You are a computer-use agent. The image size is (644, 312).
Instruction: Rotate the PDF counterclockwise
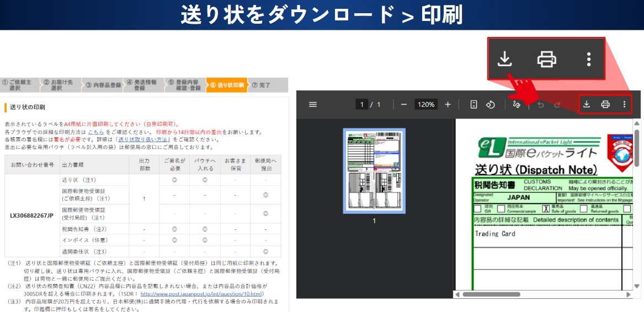pos(490,104)
